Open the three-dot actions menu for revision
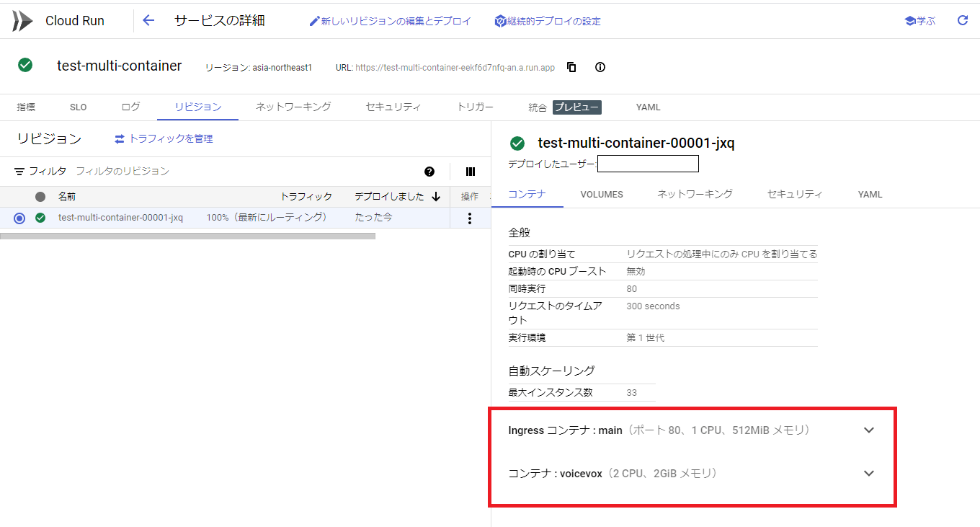The width and height of the screenshot is (980, 527). pos(470,218)
